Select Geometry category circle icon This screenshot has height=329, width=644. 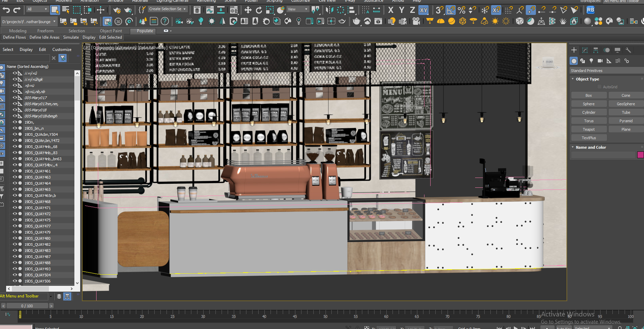(574, 61)
